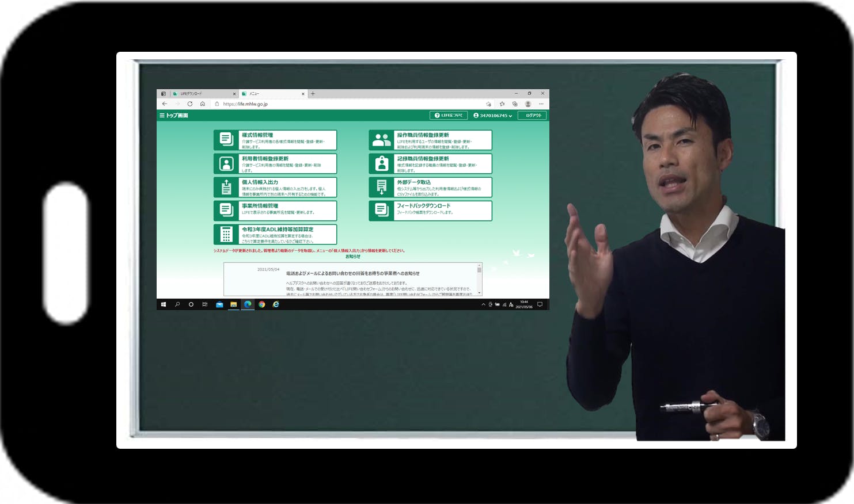The height and width of the screenshot is (504, 854).
Task: Open the 事業所情報管理 tile
Action: tap(275, 211)
